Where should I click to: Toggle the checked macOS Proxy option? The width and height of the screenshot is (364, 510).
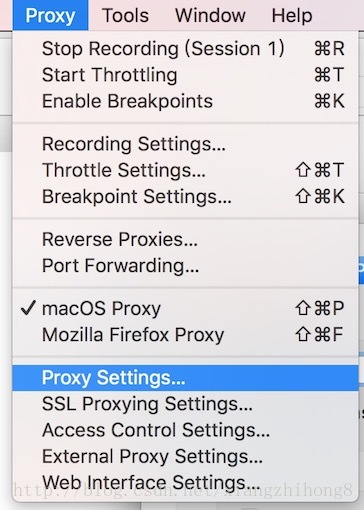[185, 308]
